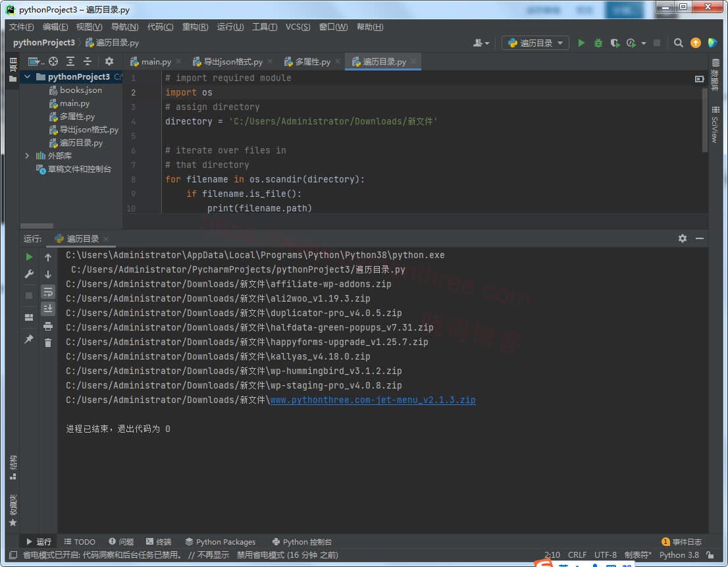728x567 pixels.
Task: Open the 文件 menu
Action: [21, 27]
